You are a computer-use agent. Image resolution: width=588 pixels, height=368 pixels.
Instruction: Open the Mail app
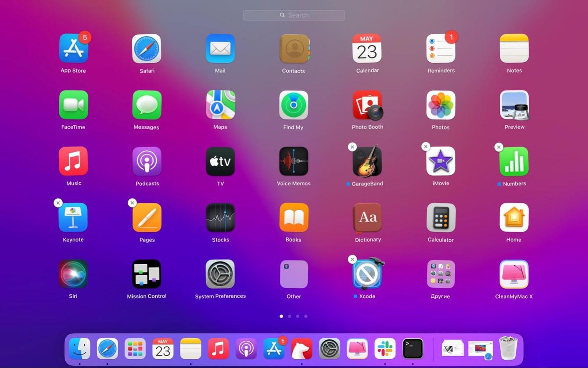click(x=220, y=49)
